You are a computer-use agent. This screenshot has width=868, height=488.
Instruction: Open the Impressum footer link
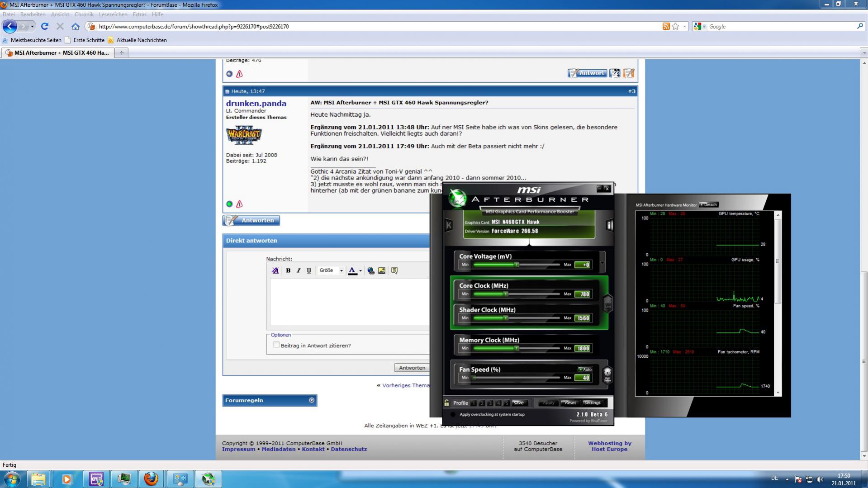238,449
